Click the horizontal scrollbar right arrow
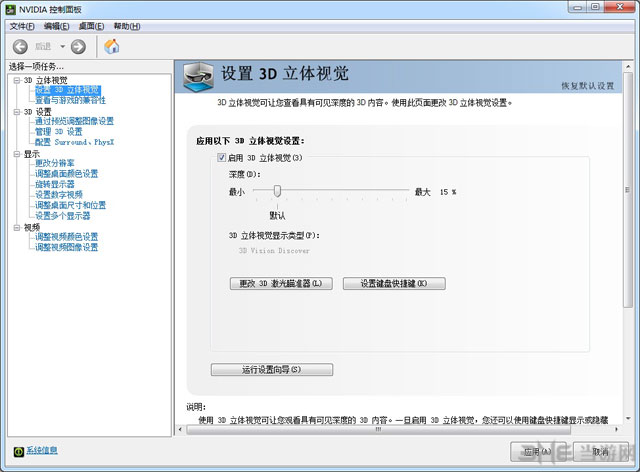The image size is (640, 472). click(616, 430)
